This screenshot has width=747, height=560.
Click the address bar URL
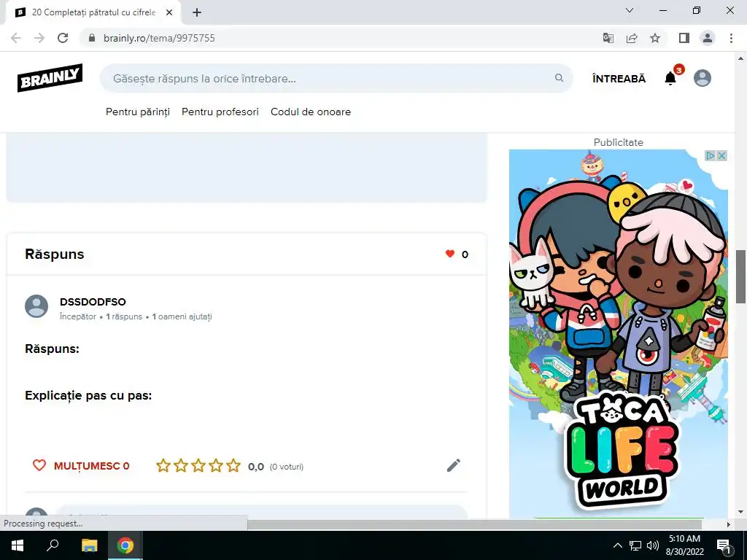(x=159, y=38)
